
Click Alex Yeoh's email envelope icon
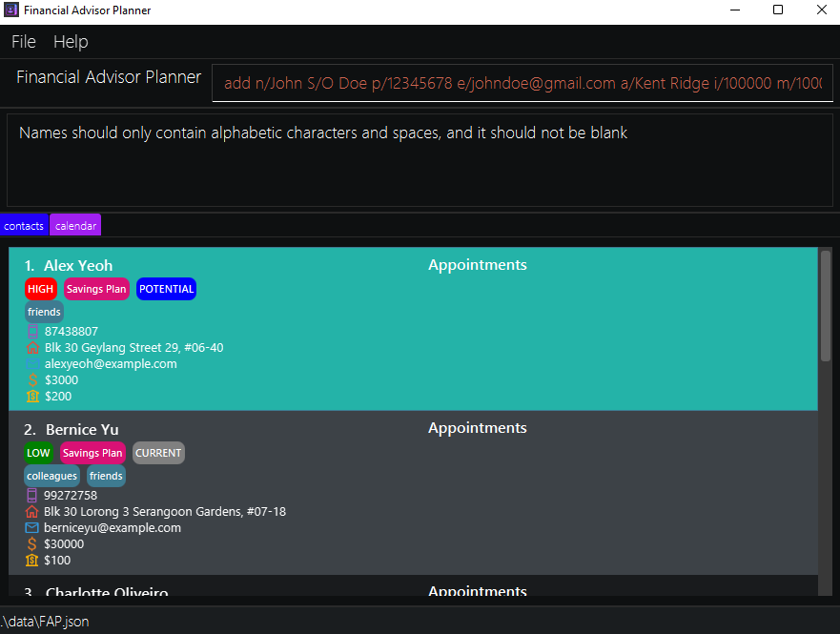(x=32, y=364)
